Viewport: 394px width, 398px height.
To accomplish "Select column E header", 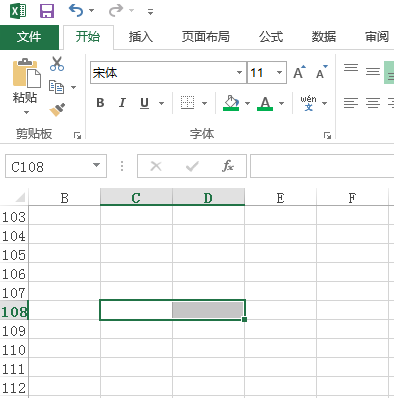I will click(280, 198).
